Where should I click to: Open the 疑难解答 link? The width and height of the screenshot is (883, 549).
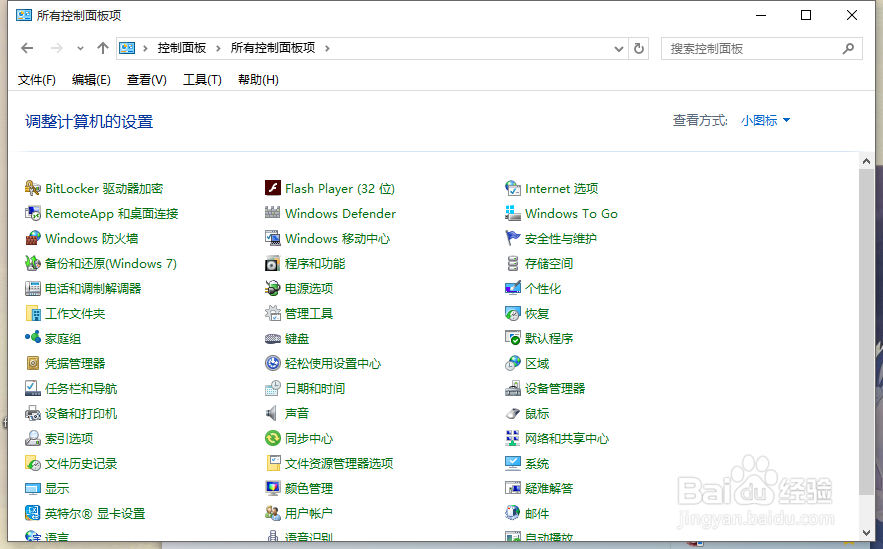(x=549, y=488)
